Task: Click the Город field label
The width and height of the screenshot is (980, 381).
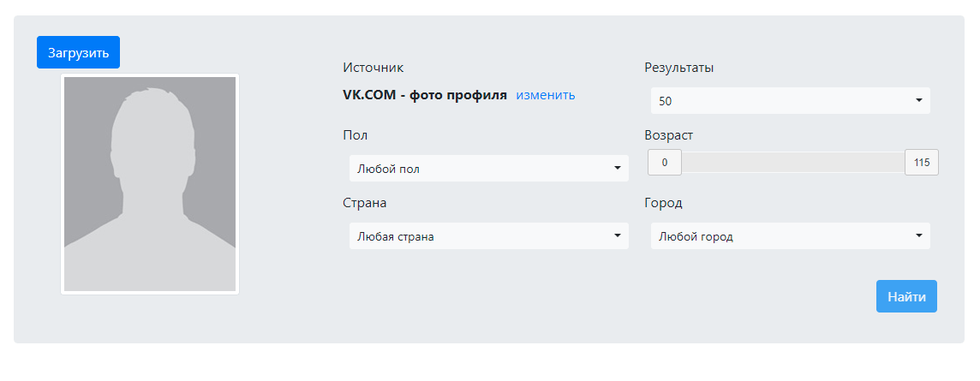Action: pyautogui.click(x=662, y=203)
